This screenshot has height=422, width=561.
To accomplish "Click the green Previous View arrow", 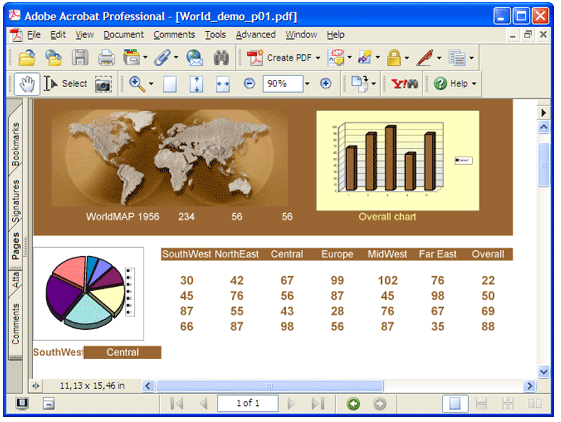I will coord(353,404).
